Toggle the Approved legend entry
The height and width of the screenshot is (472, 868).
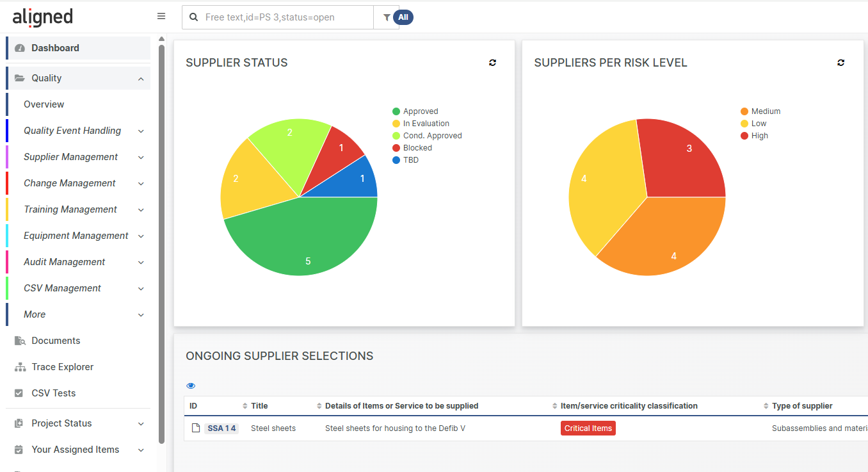point(420,111)
